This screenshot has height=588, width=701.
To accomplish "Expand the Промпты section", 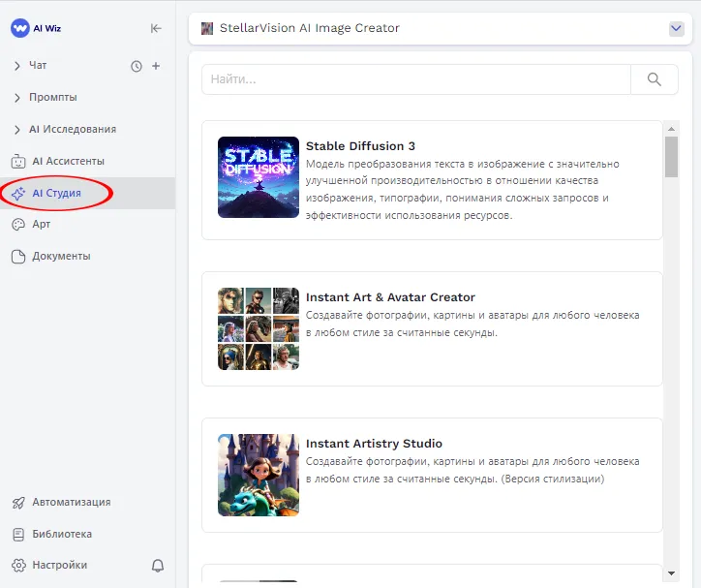I will tap(52, 98).
